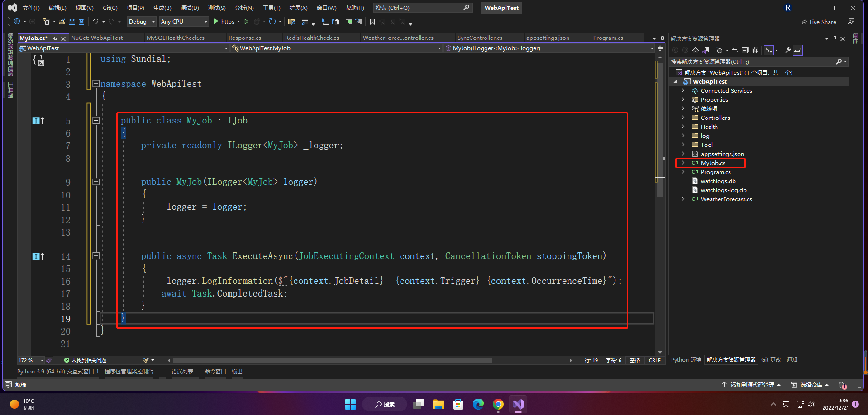Start without debugging using hollow play icon
Viewport: 868px width, 415px height.
coord(246,21)
